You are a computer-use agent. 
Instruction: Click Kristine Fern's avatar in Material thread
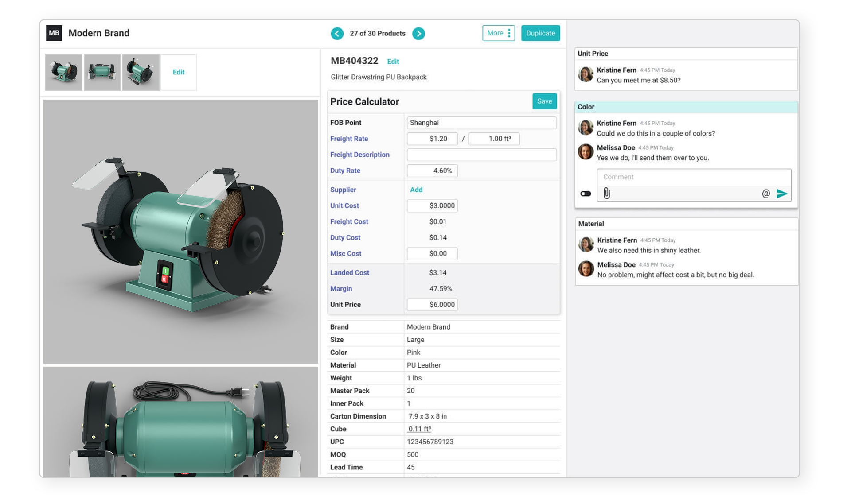(x=586, y=244)
